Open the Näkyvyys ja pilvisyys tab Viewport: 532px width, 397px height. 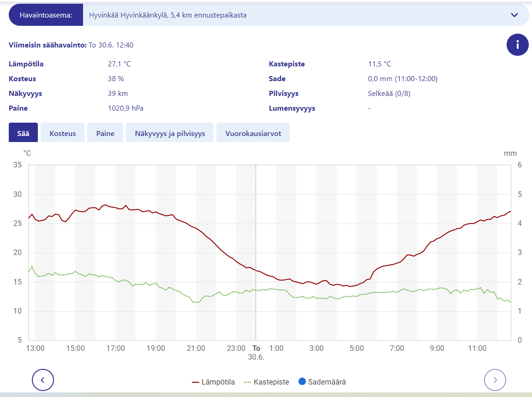(170, 134)
